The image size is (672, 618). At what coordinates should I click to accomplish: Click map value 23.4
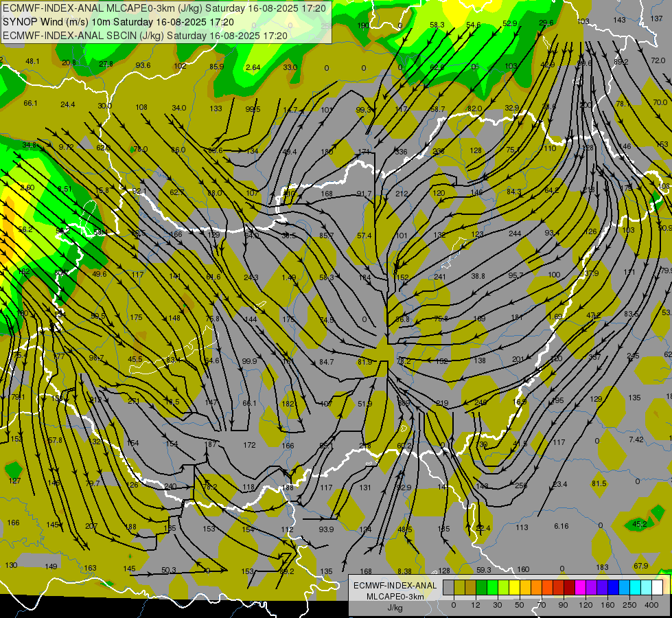click(x=560, y=484)
